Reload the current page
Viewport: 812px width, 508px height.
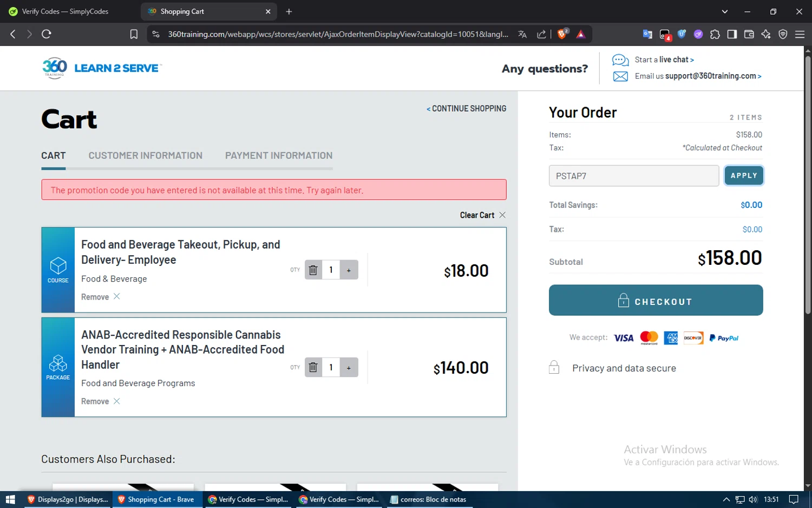(x=47, y=34)
